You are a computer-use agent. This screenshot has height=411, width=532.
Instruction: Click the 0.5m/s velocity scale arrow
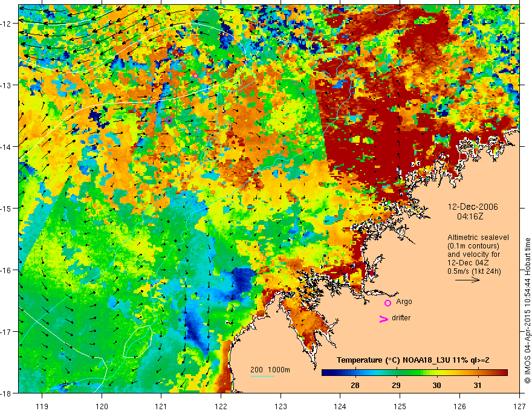point(467,280)
